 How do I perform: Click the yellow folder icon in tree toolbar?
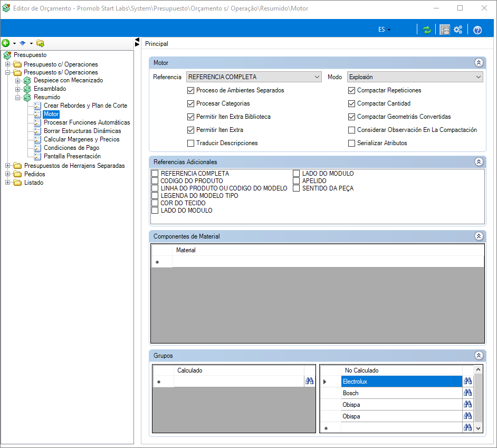[40, 43]
